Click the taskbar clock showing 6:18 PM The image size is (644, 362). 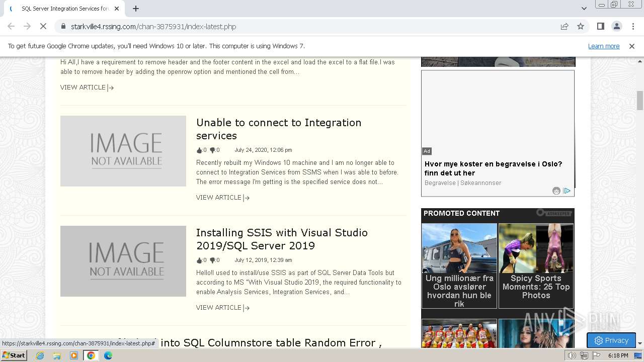click(x=618, y=355)
